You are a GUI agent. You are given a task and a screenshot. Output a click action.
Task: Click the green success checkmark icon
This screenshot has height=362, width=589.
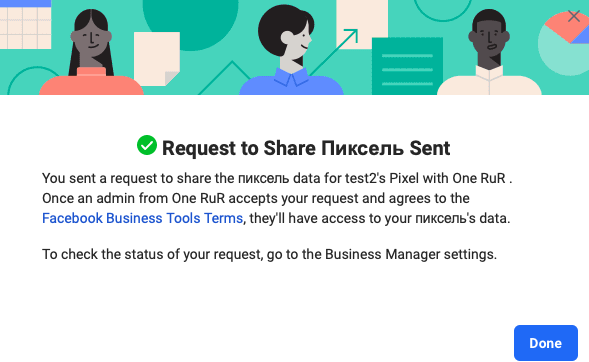147,145
